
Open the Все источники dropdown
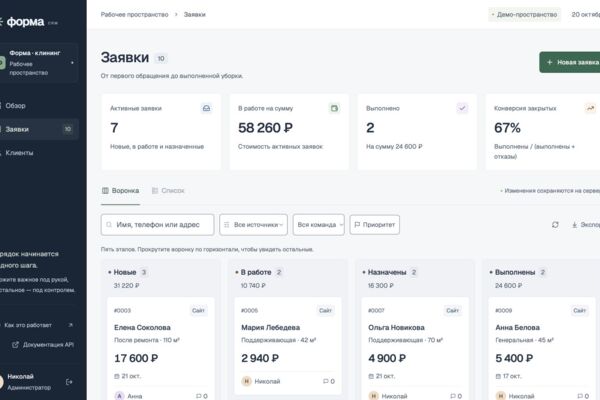(x=253, y=225)
